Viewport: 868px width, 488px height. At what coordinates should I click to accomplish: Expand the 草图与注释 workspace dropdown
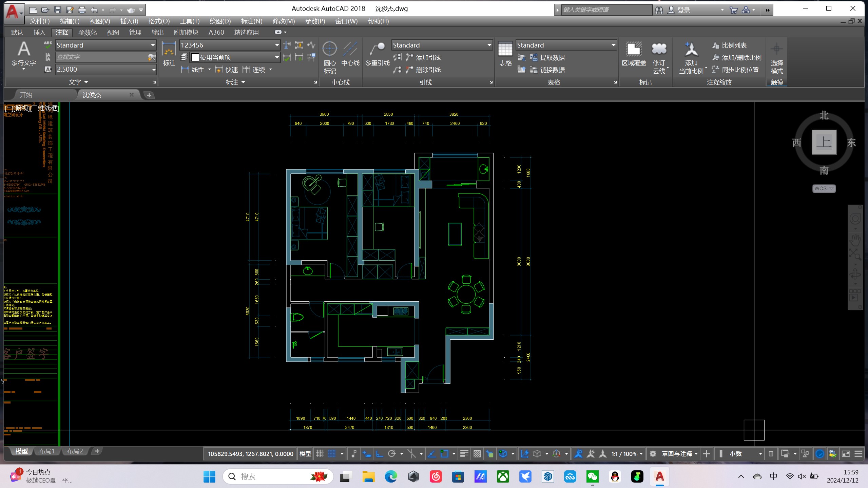(x=696, y=454)
